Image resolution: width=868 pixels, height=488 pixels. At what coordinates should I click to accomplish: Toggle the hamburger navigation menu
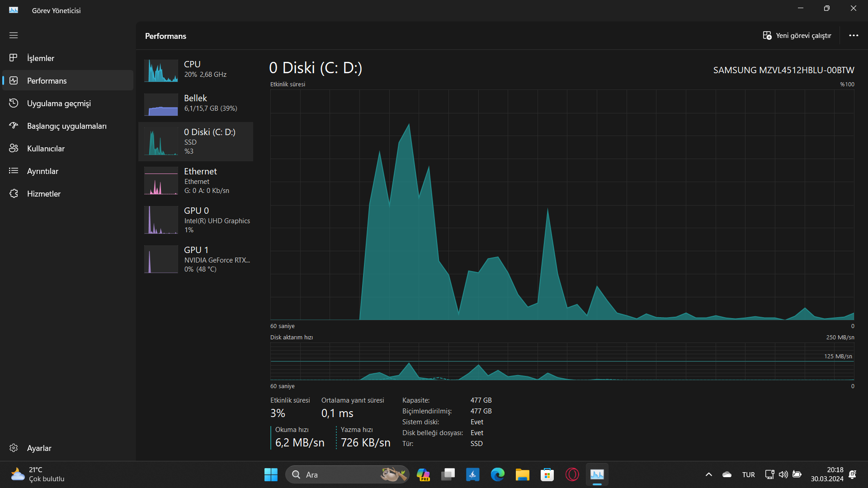tap(14, 35)
